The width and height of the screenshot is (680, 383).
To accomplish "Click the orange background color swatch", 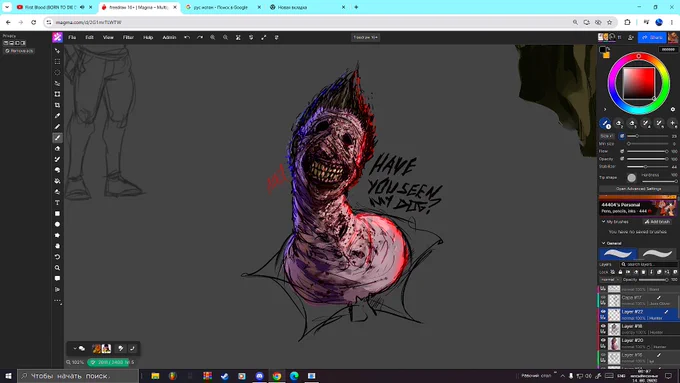I will [606, 55].
